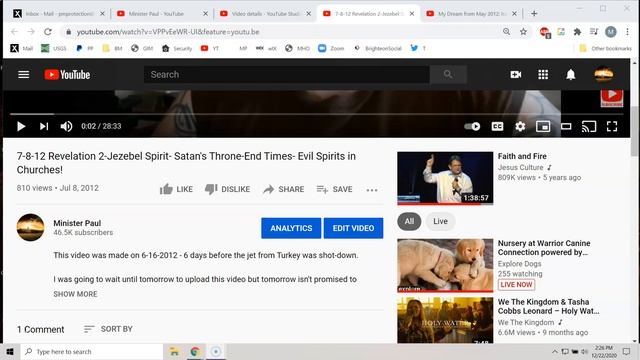Open Minister Paul channel avatar
Screen dimensions: 640x360
[31, 227]
